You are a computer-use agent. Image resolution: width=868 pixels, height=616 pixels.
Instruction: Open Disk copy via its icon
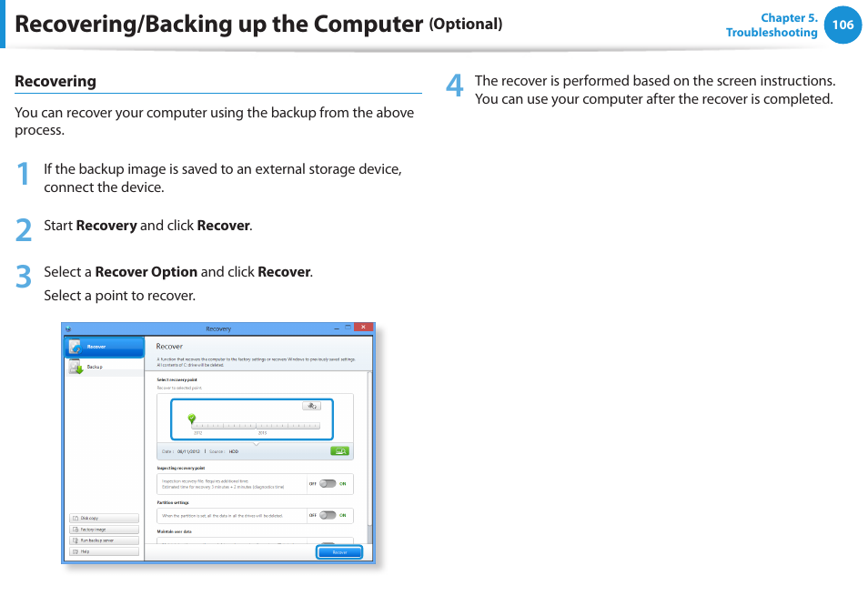pos(75,518)
